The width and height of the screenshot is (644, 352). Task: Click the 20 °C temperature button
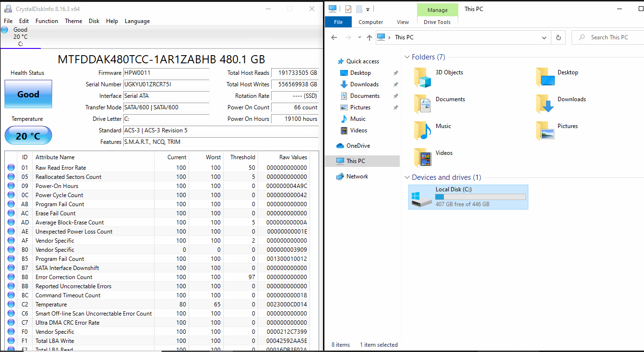28,136
